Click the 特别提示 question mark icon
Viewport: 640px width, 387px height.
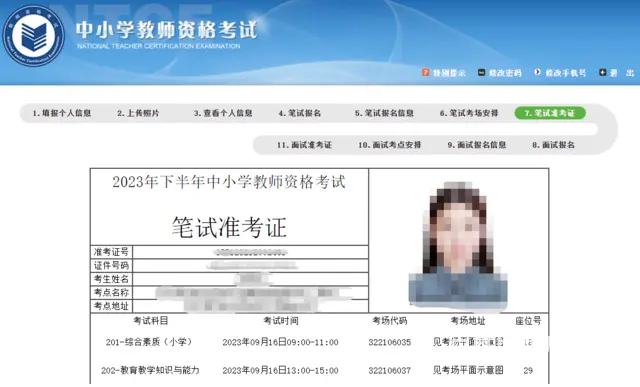pos(425,73)
